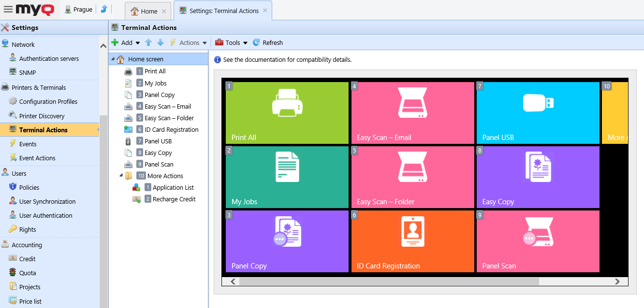
Task: Open Printer Discovery settings
Action: pos(42,116)
